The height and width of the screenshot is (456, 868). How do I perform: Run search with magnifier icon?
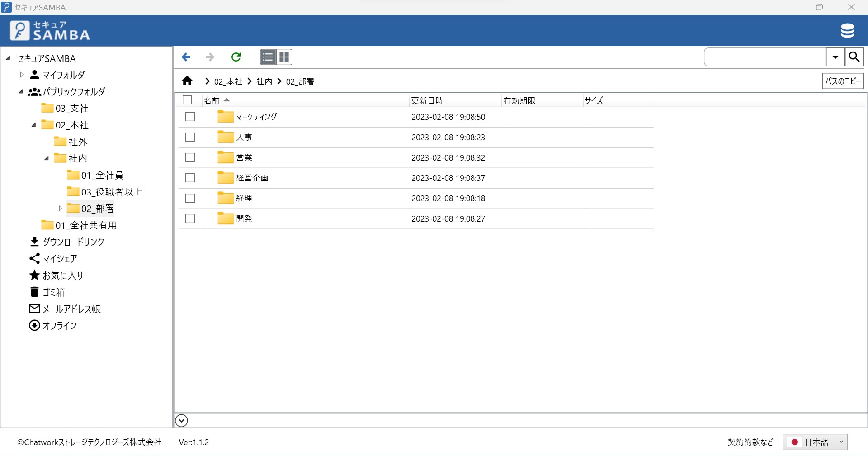click(854, 57)
